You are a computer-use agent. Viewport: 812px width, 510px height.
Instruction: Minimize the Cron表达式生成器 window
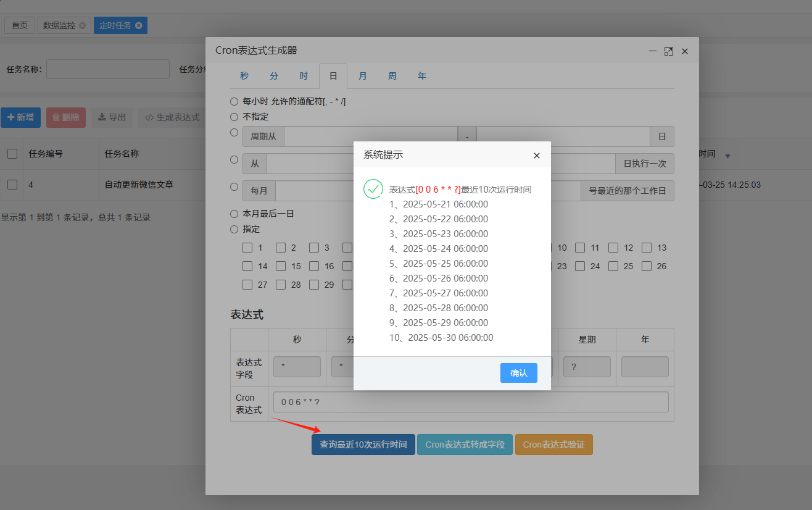652,51
